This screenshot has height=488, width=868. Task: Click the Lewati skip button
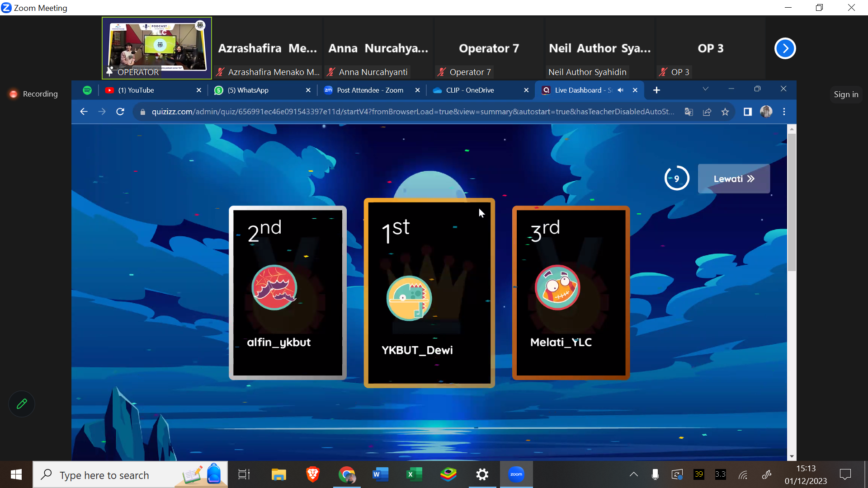733,179
